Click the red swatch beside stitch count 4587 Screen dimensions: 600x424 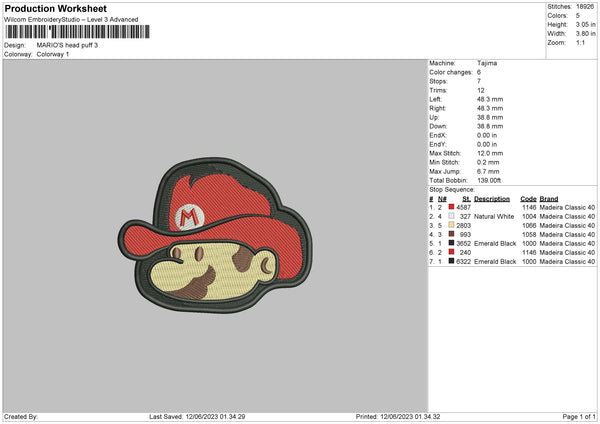click(452, 207)
